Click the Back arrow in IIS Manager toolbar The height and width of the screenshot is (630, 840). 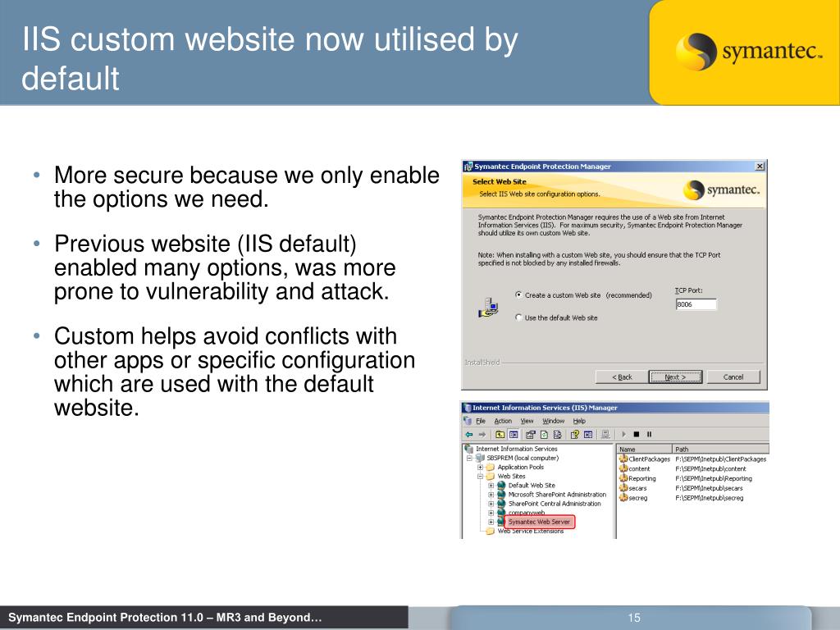[x=468, y=435]
